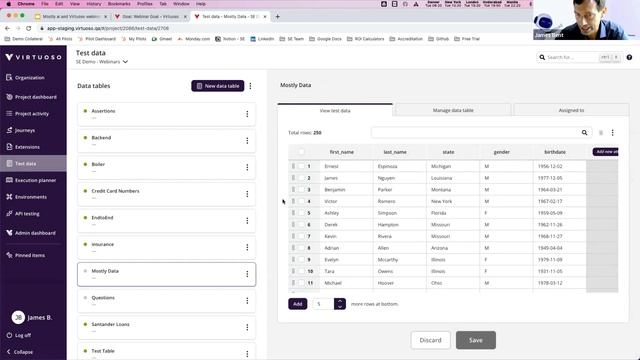Click Add rows button
The width and height of the screenshot is (640, 360).
tap(298, 304)
